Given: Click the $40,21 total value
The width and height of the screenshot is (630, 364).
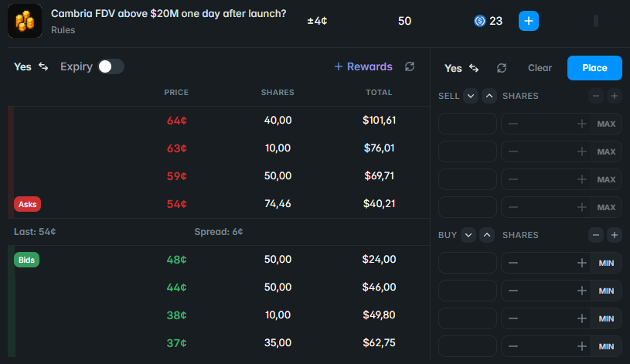Looking at the screenshot, I should tap(379, 204).
